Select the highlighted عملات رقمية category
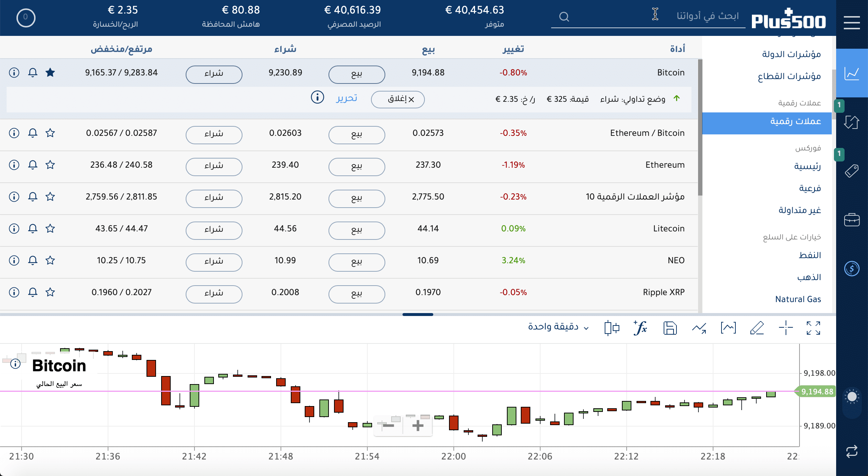868x476 pixels. click(x=767, y=123)
